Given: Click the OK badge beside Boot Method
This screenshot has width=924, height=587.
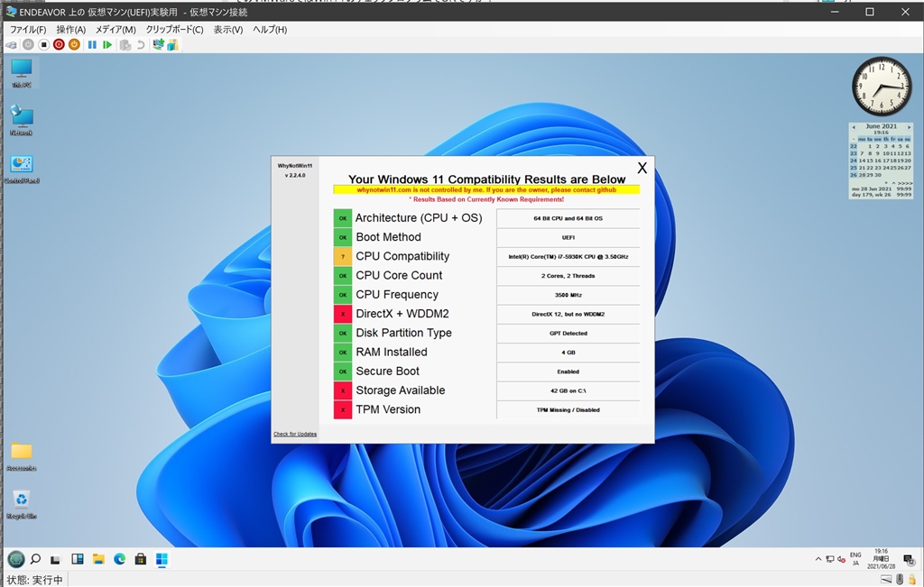Looking at the screenshot, I should tap(342, 237).
